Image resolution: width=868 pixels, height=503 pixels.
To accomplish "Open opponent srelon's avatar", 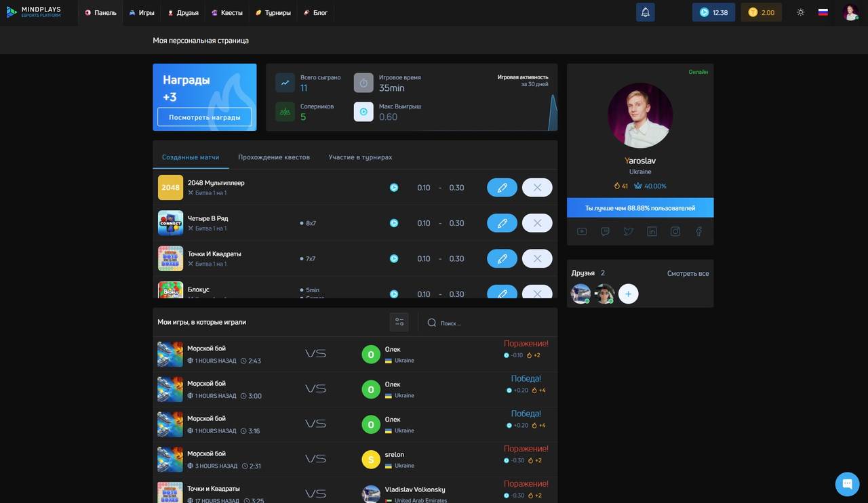I will coord(371,459).
